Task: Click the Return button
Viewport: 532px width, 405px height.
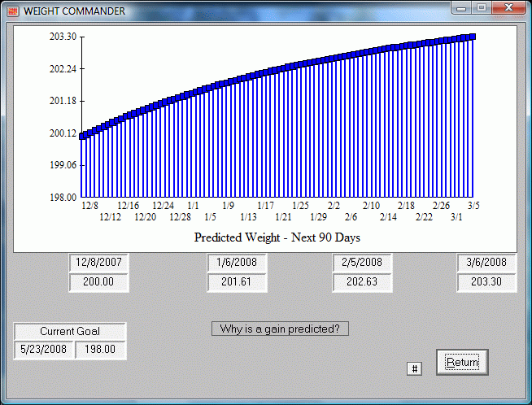Action: (462, 362)
